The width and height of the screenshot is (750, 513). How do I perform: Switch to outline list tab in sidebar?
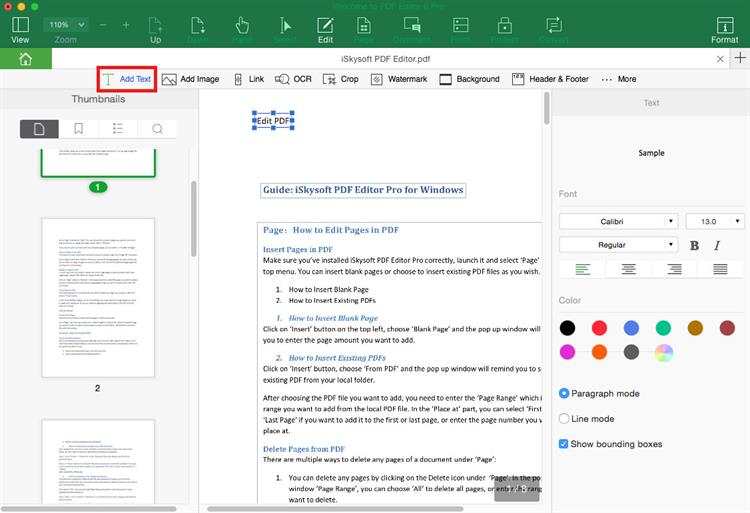click(x=118, y=129)
